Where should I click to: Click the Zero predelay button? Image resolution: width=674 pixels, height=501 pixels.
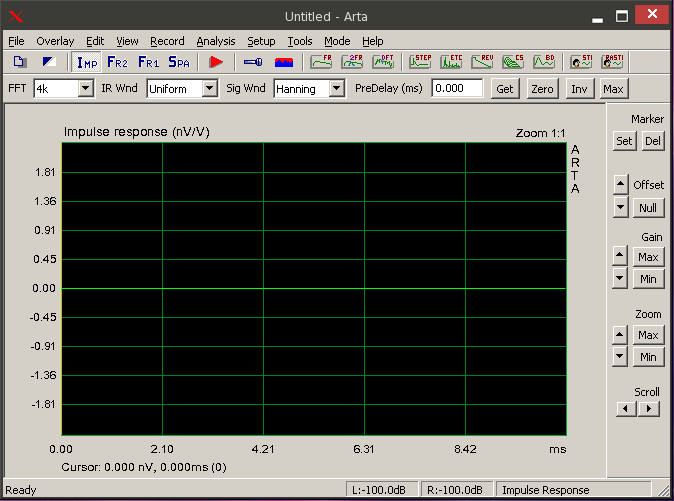tap(542, 89)
